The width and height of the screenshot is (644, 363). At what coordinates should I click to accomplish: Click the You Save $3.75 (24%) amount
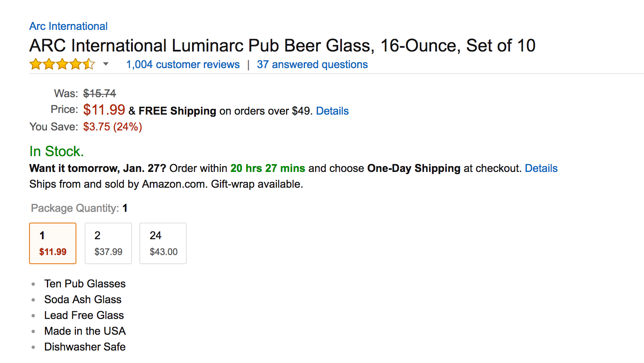[x=112, y=127]
